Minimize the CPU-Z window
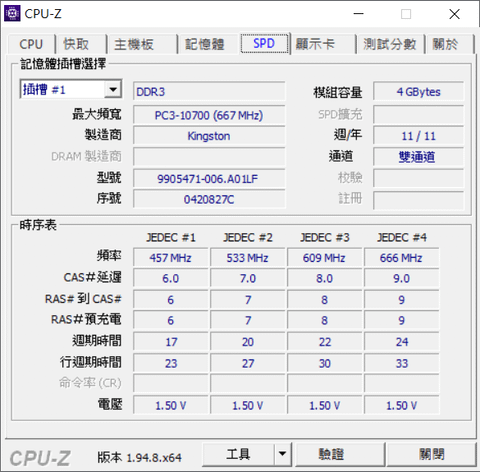 coord(359,14)
